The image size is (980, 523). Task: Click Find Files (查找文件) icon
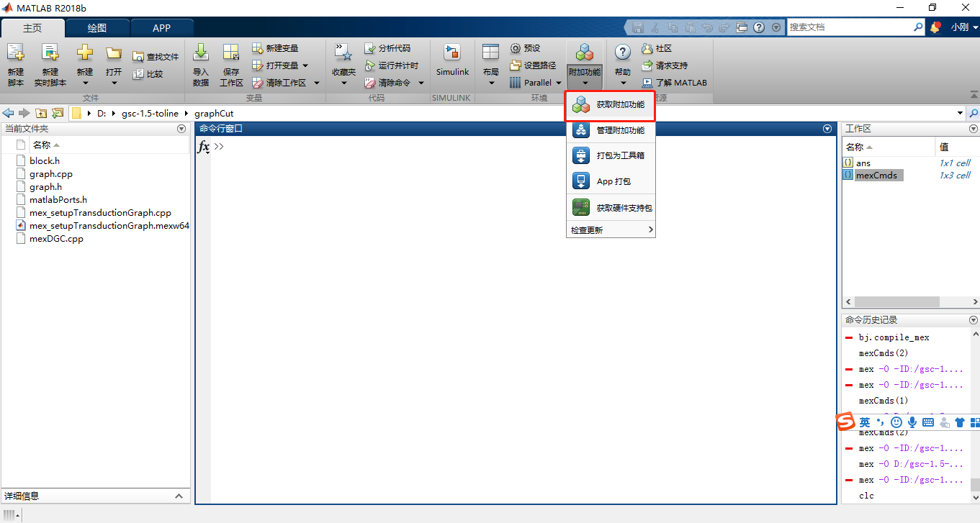(x=138, y=57)
